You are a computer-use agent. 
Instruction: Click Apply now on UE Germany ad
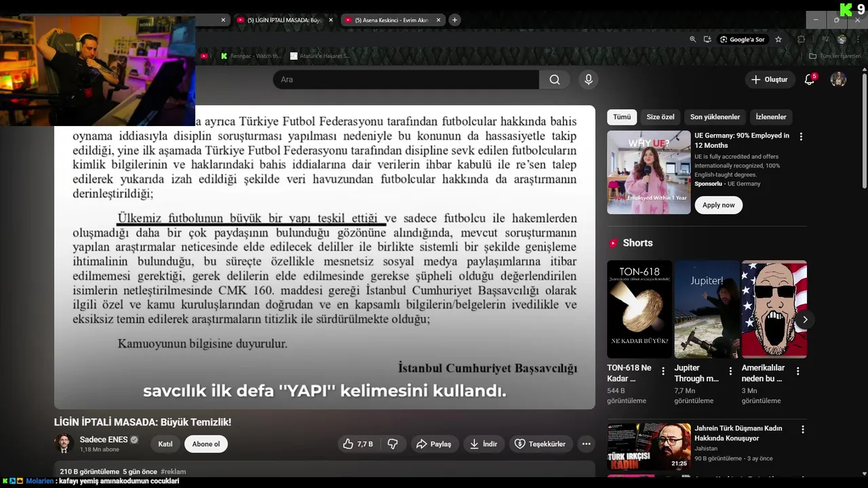click(718, 205)
